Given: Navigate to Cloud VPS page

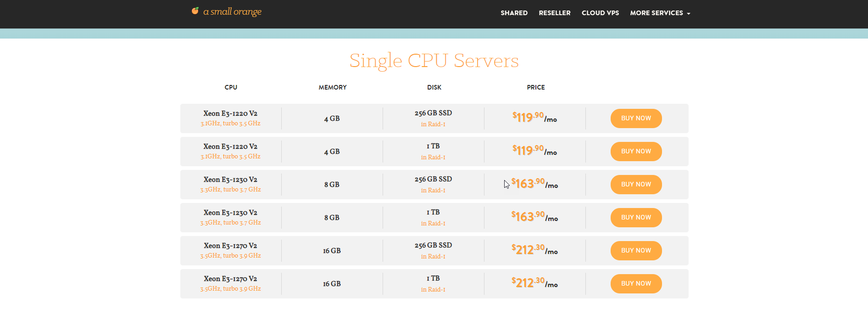Looking at the screenshot, I should [600, 13].
